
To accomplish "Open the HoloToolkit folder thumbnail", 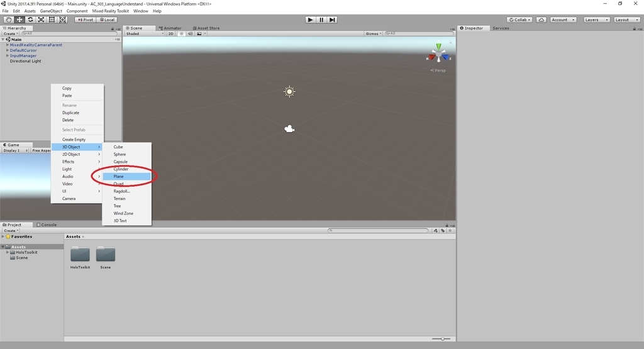I will click(x=80, y=255).
